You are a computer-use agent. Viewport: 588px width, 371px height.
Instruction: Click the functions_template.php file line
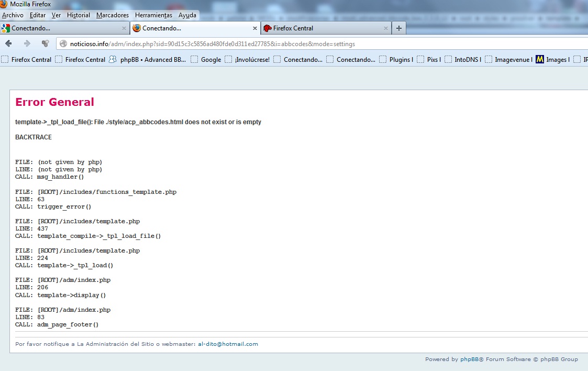tap(96, 192)
